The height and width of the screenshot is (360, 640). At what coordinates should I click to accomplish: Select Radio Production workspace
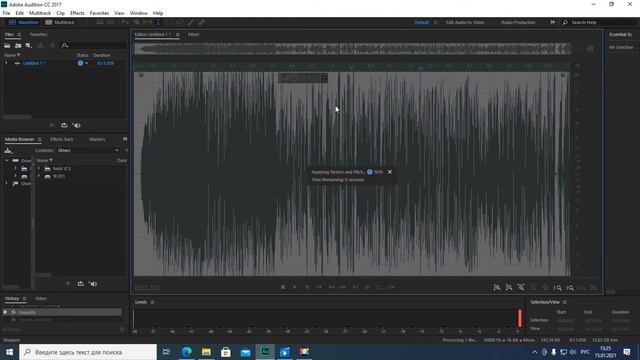click(x=518, y=22)
